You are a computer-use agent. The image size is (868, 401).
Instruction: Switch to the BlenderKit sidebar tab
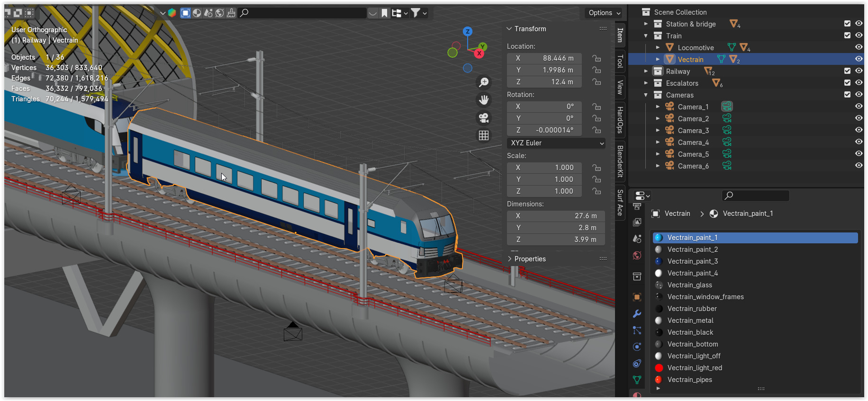point(620,161)
